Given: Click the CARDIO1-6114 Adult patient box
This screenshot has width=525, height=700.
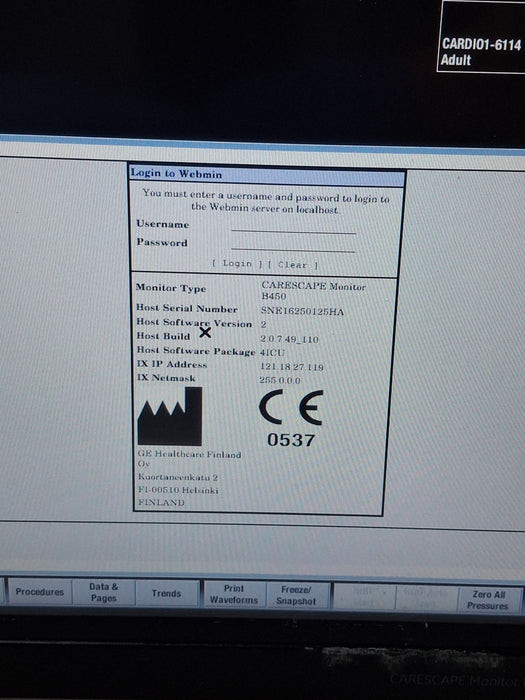Looking at the screenshot, I should click(481, 37).
